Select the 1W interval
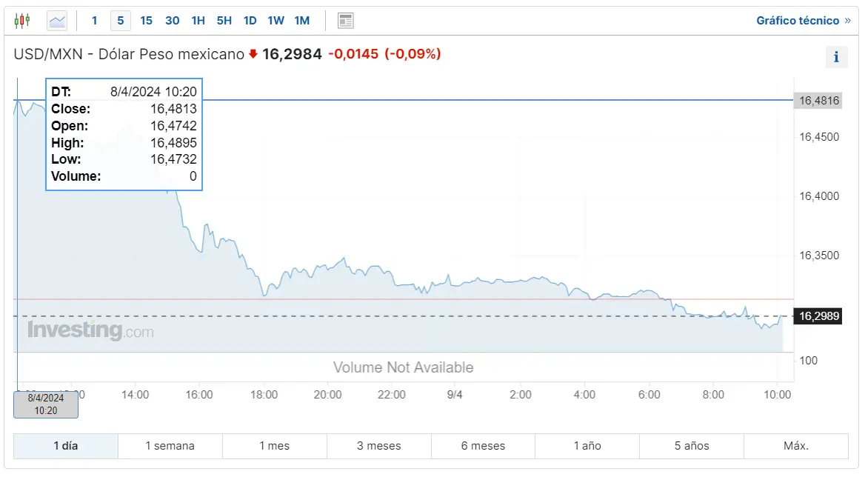 click(276, 21)
